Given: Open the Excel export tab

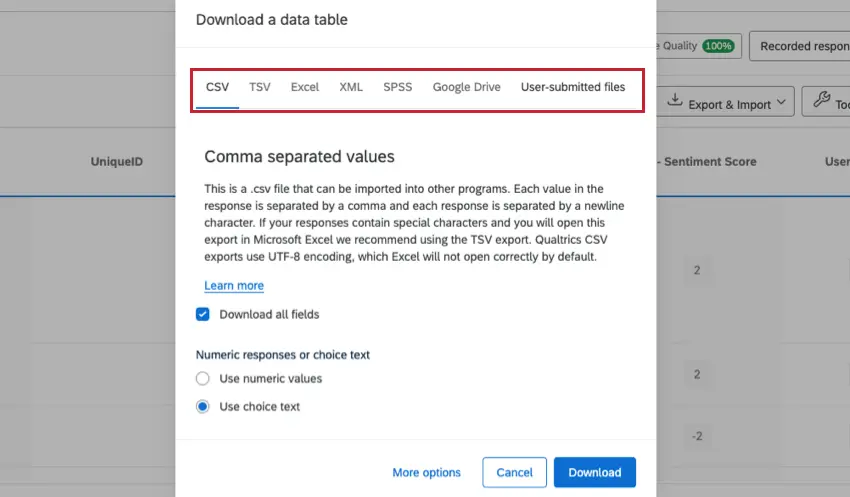Looking at the screenshot, I should 305,87.
